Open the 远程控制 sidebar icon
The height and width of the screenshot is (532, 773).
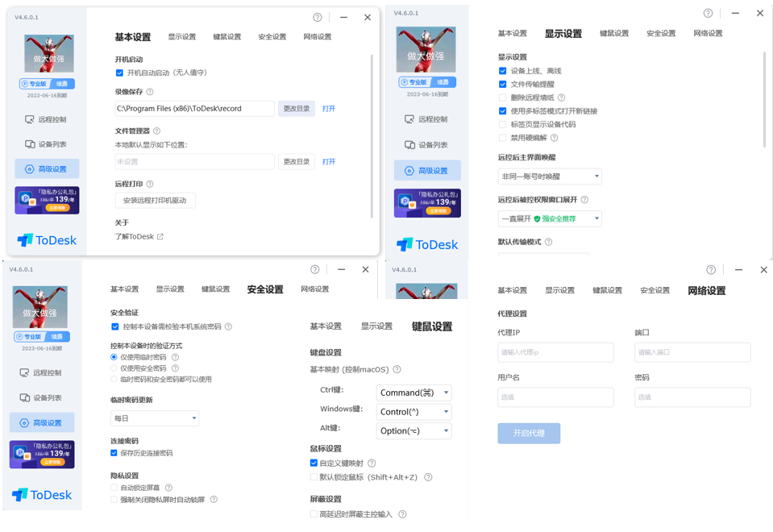47,118
